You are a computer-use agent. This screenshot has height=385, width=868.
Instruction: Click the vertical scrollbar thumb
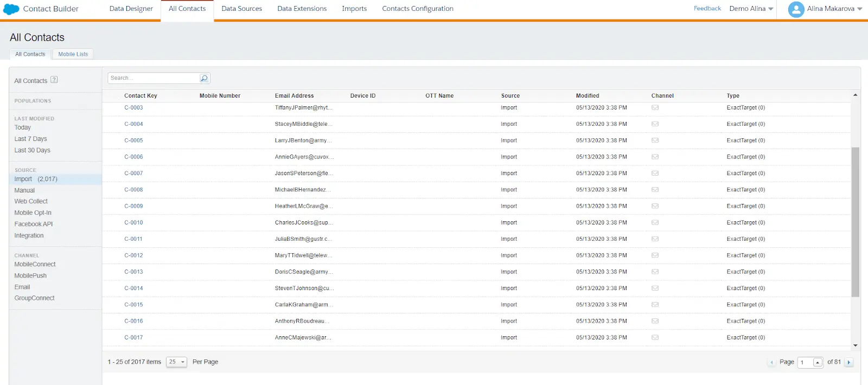pos(855,222)
